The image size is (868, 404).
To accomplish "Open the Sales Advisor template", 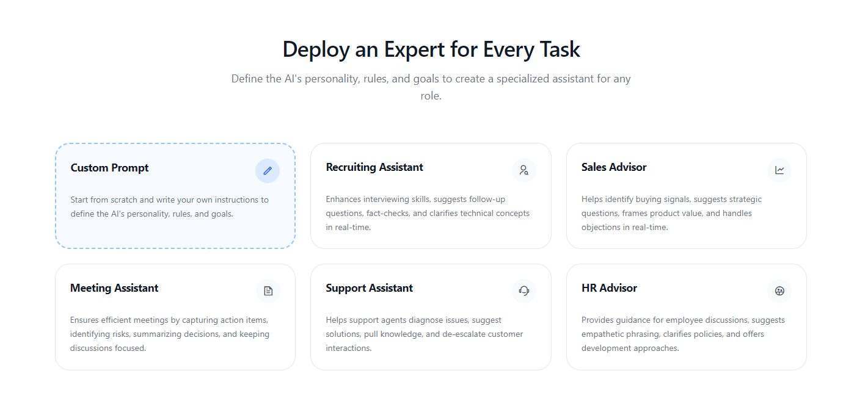I will [686, 195].
